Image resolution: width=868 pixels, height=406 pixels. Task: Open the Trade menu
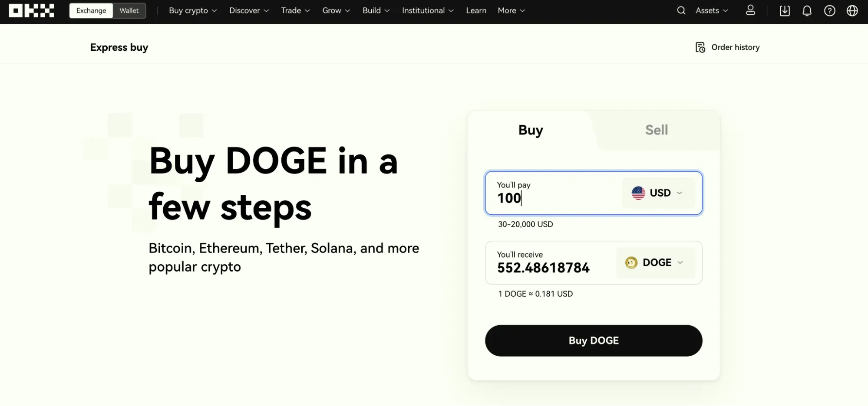pyautogui.click(x=295, y=10)
